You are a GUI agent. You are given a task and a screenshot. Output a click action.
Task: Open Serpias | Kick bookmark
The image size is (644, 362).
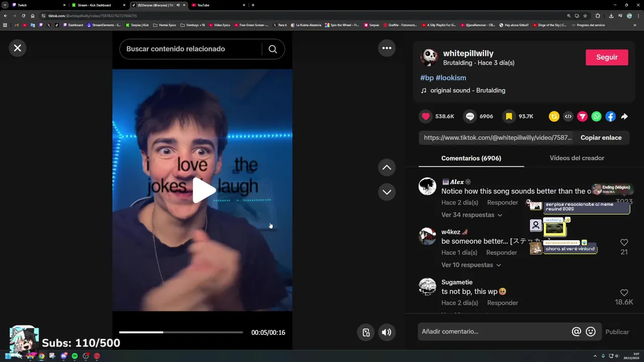[137, 25]
